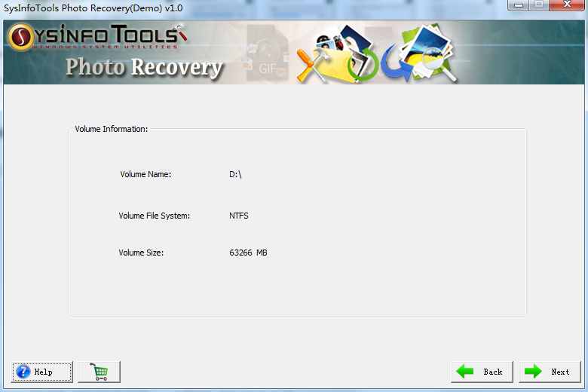Go Back to the previous step
Screen dimensions: 588x392
click(x=482, y=372)
